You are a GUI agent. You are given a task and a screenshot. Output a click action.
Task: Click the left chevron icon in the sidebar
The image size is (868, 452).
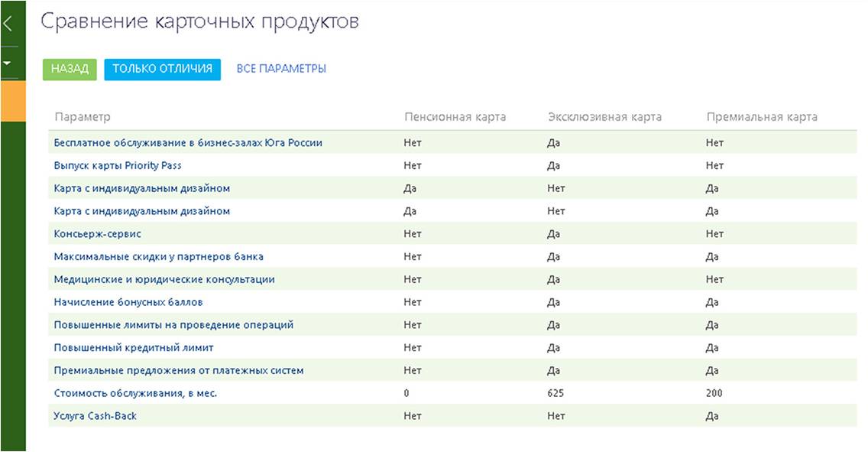pos(8,24)
